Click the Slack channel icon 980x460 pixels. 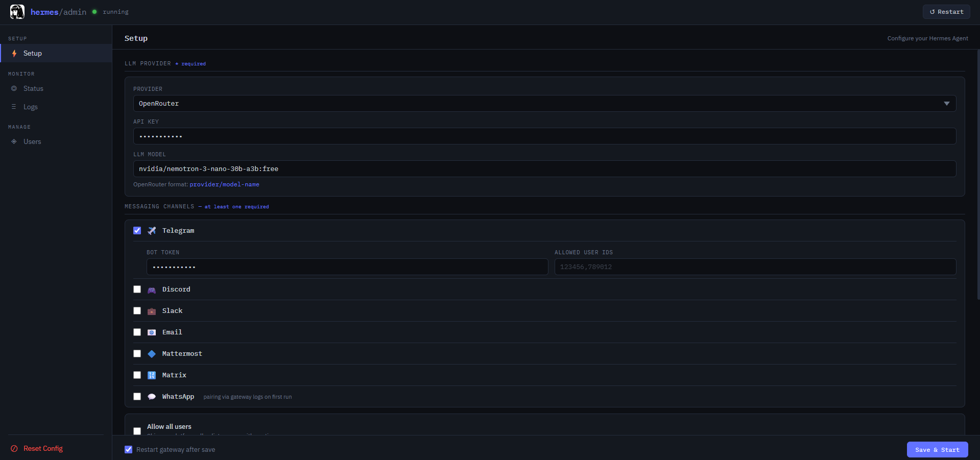click(152, 311)
